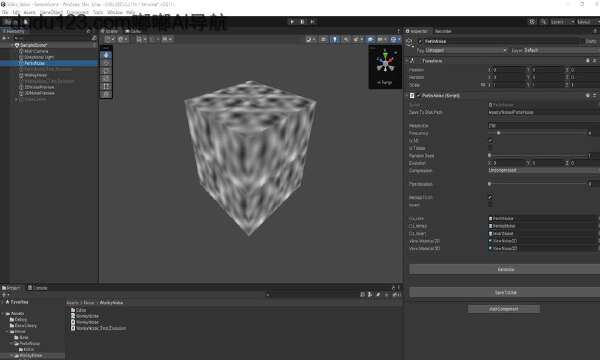Click the Generate button
Image resolution: width=600 pixels, height=360 pixels.
[505, 269]
